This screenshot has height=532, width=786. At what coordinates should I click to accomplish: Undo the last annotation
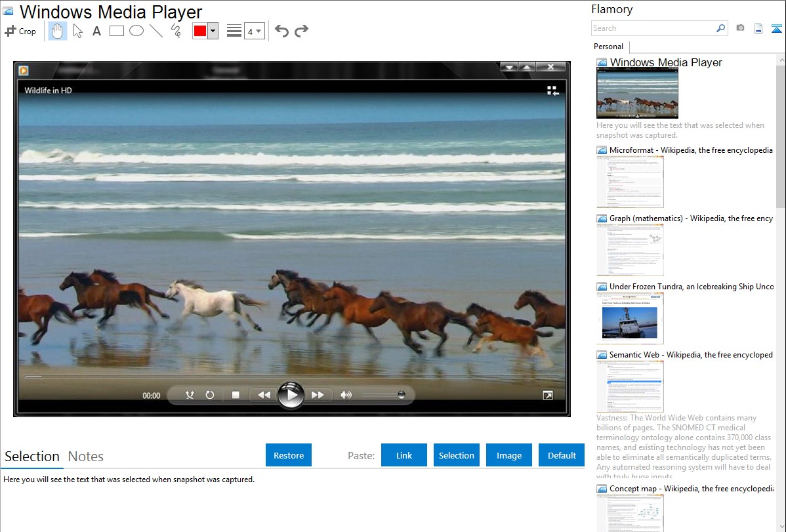tap(281, 31)
